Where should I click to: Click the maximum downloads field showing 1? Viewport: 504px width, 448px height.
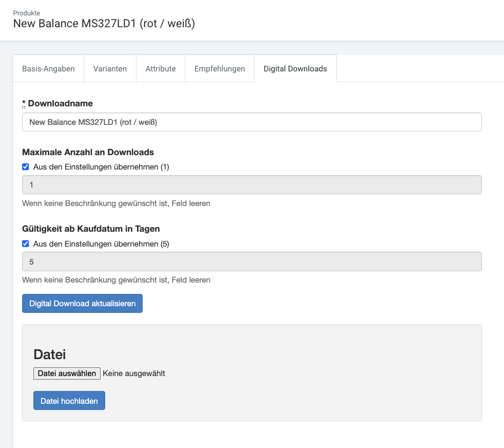[251, 185]
